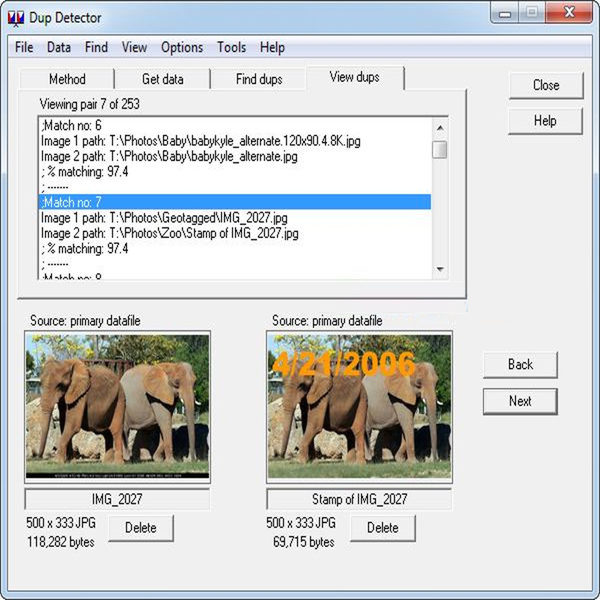
Task: Click the match list scroll up arrow
Action: 440,127
